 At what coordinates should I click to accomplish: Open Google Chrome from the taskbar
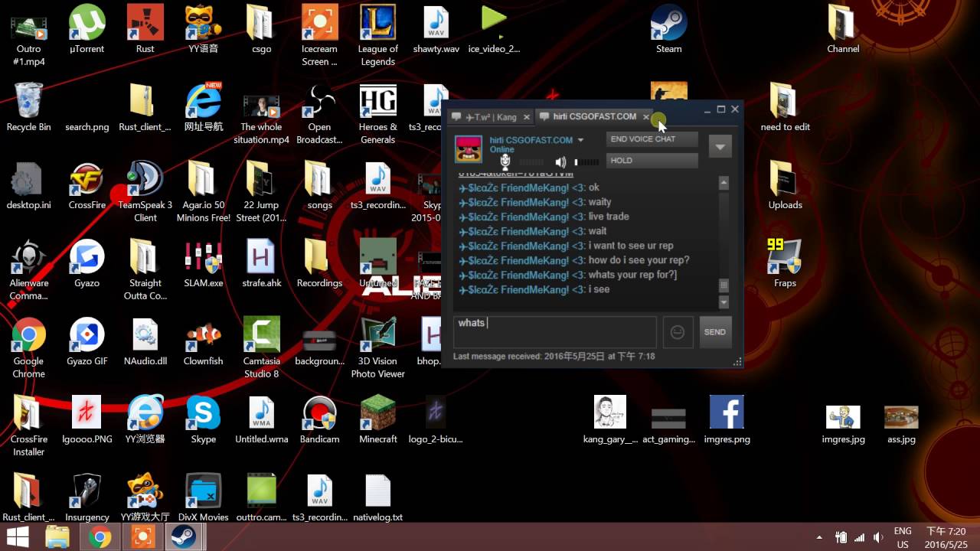100,537
